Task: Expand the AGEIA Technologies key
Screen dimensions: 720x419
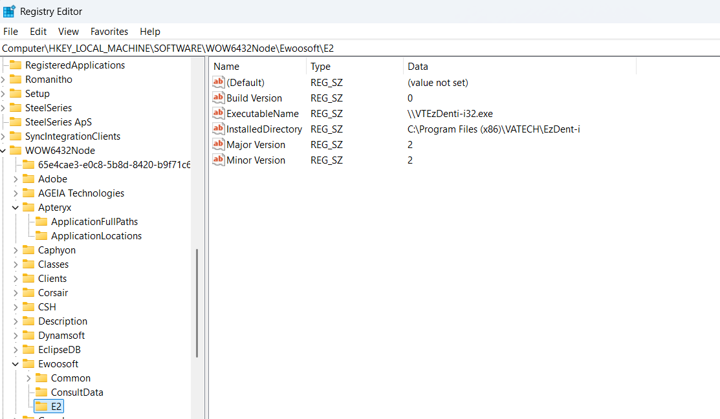Action: 15,193
